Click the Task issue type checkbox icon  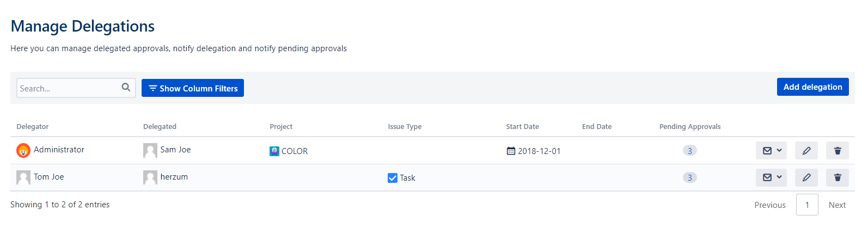point(393,178)
